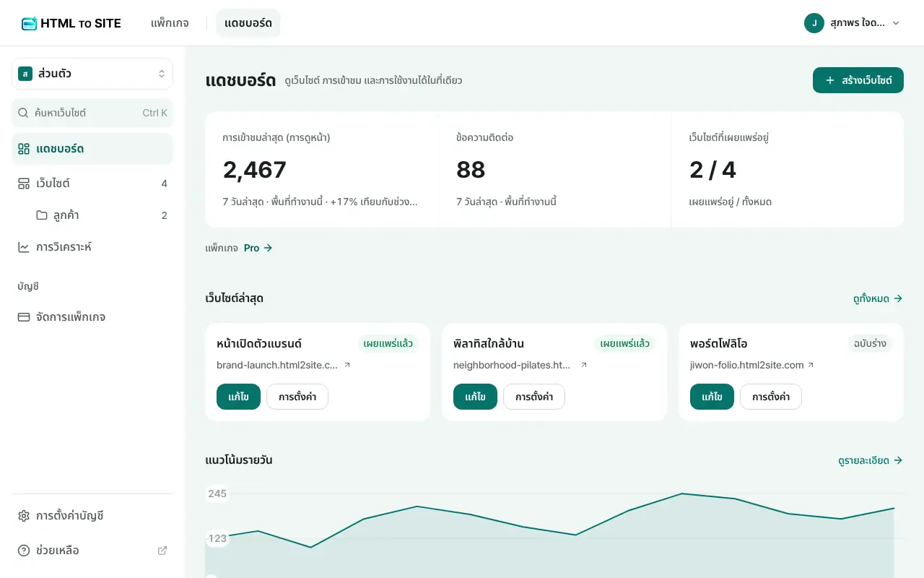
Task: Click the สร้างเว็บไซต์ button
Action: (858, 80)
